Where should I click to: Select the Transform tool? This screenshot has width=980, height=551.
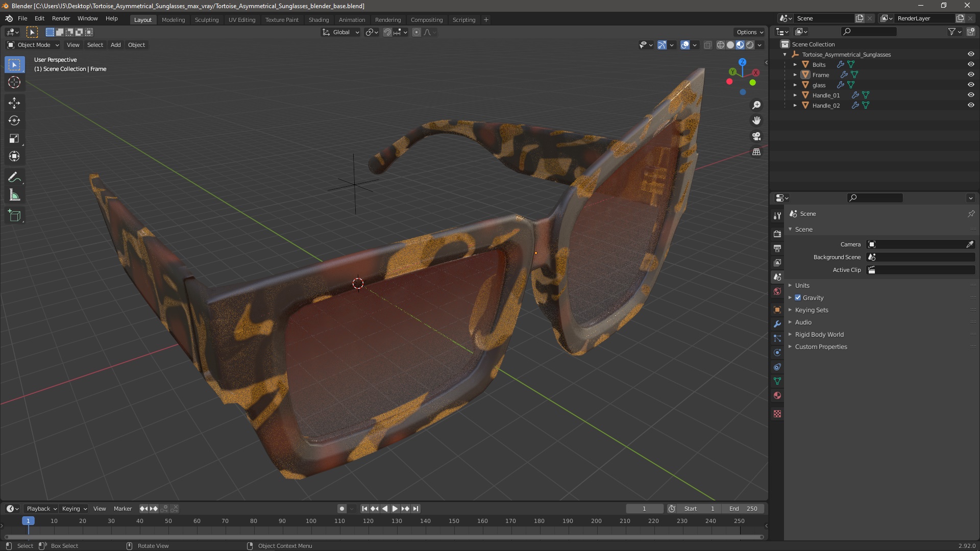(14, 157)
